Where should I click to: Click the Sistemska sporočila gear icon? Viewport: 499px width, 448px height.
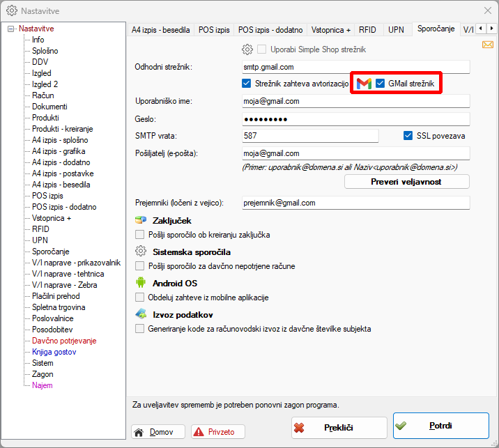tap(141, 252)
